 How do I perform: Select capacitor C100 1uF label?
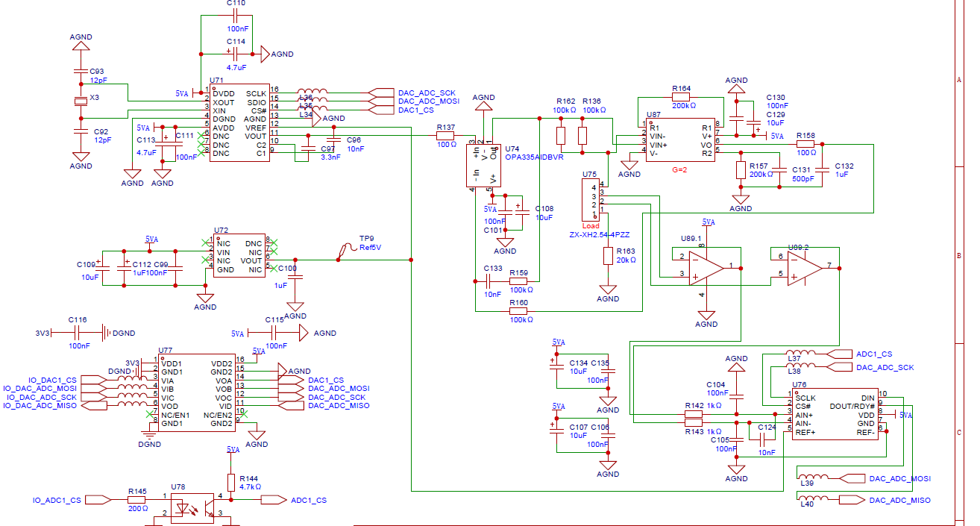click(x=285, y=276)
